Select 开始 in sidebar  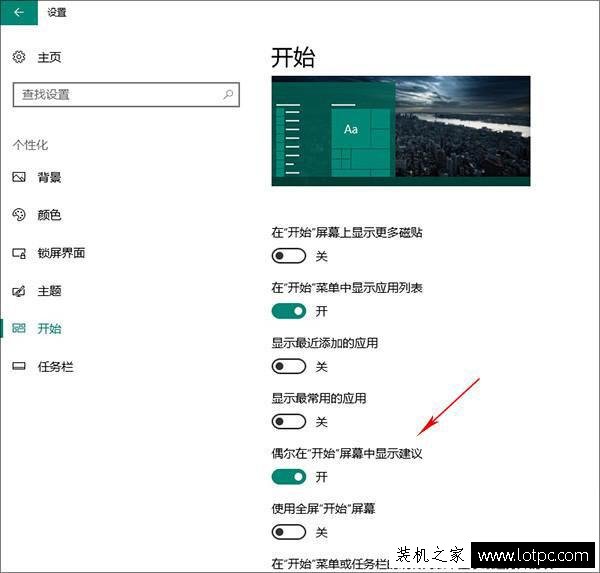coord(49,328)
